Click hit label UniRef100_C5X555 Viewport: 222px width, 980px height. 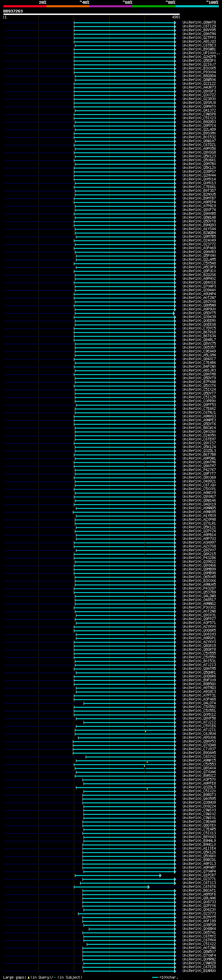pyautogui.click(x=199, y=653)
